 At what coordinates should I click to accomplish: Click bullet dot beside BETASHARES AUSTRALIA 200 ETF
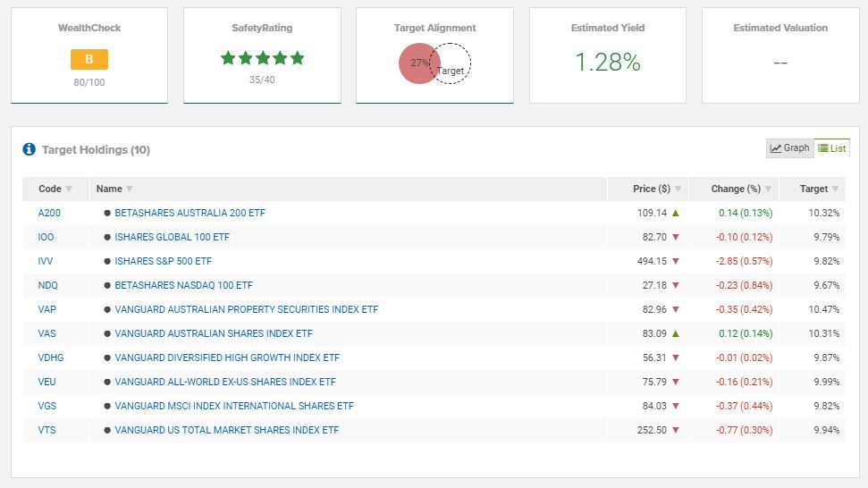click(x=107, y=213)
